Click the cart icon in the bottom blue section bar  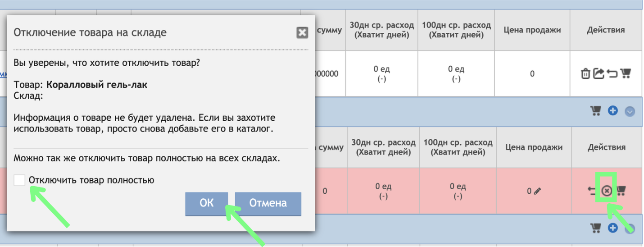(x=596, y=229)
